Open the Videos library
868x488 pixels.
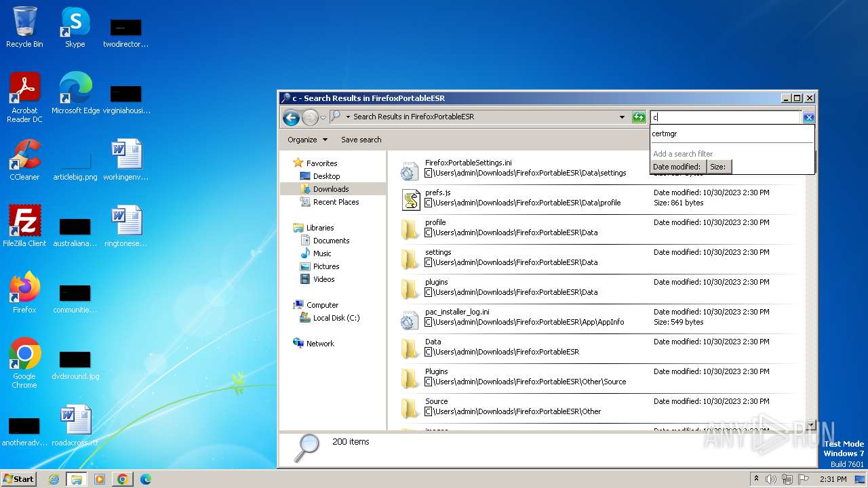(x=323, y=279)
